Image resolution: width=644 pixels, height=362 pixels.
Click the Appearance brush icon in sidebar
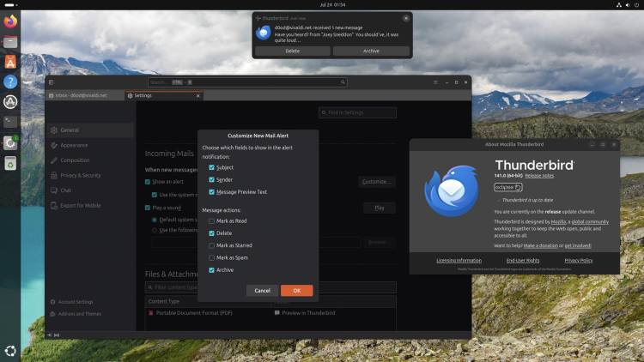54,145
